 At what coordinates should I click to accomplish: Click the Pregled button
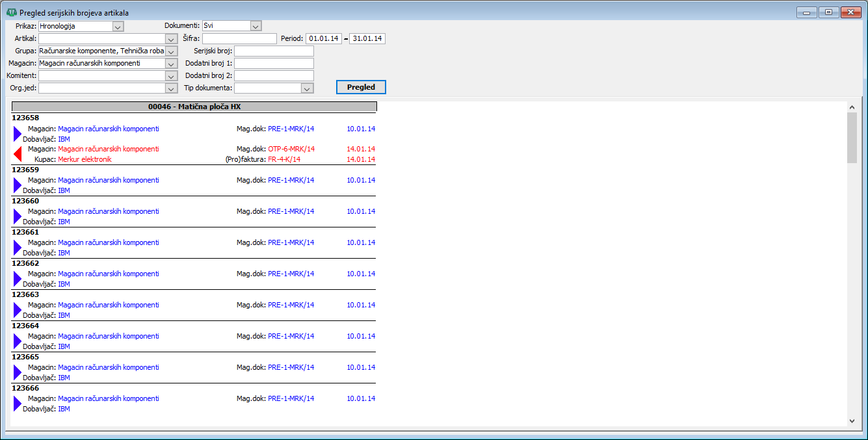pyautogui.click(x=361, y=87)
